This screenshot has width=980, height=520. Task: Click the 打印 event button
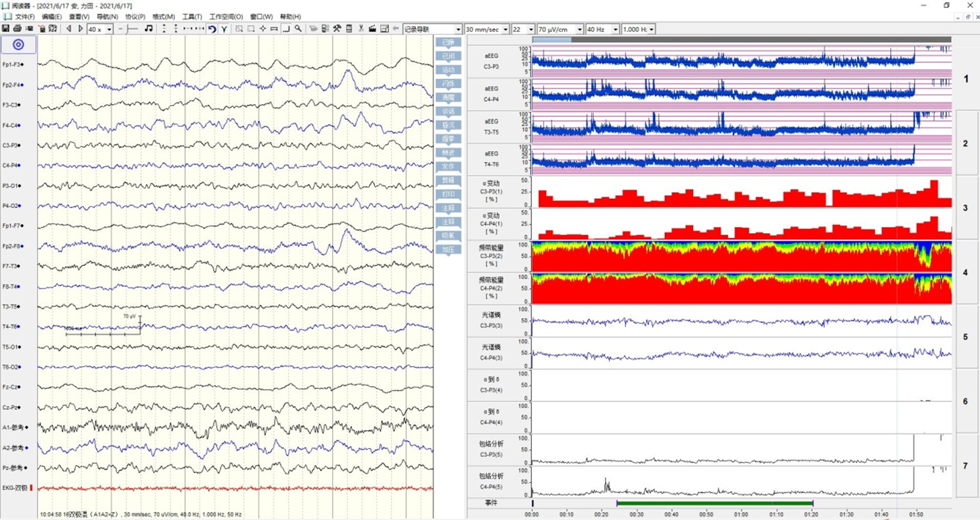448,194
